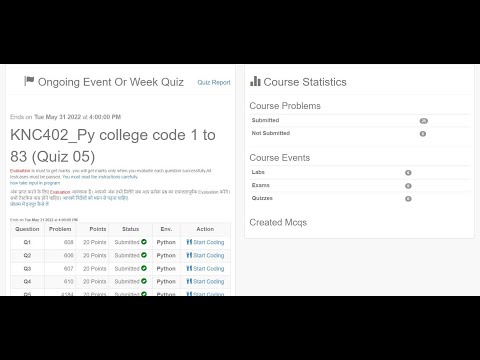Click the Not Submitted count badge
The width and height of the screenshot is (480, 360).
423,134
